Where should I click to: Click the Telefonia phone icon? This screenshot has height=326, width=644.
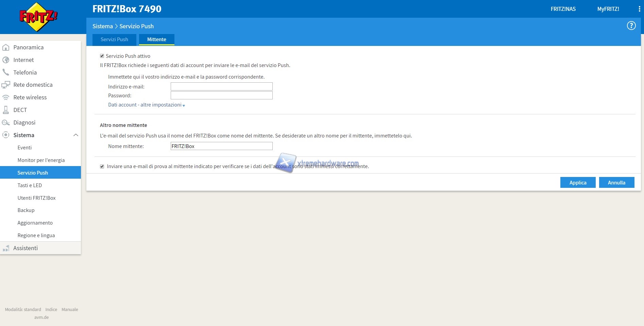coord(6,72)
